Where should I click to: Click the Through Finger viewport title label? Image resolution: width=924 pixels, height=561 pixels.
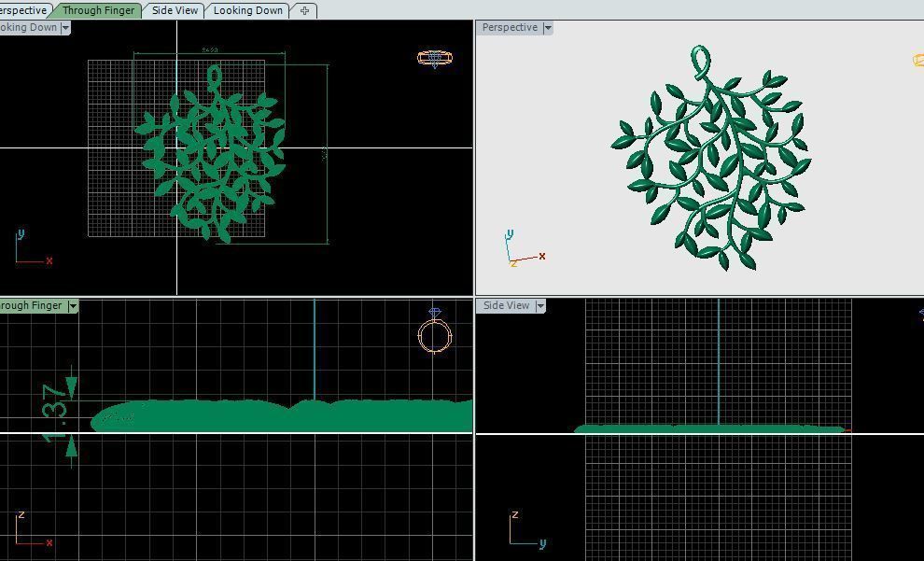point(31,305)
